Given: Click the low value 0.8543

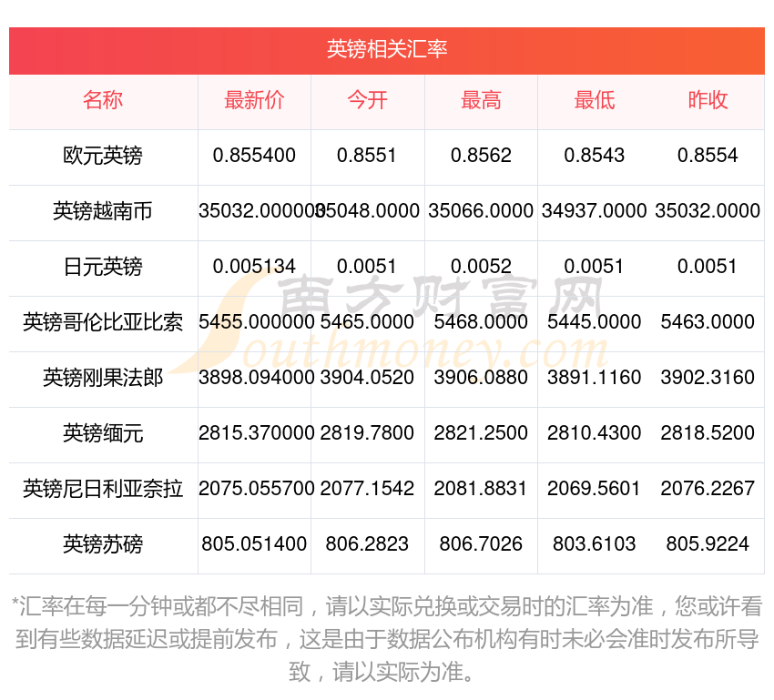Looking at the screenshot, I should [595, 156].
